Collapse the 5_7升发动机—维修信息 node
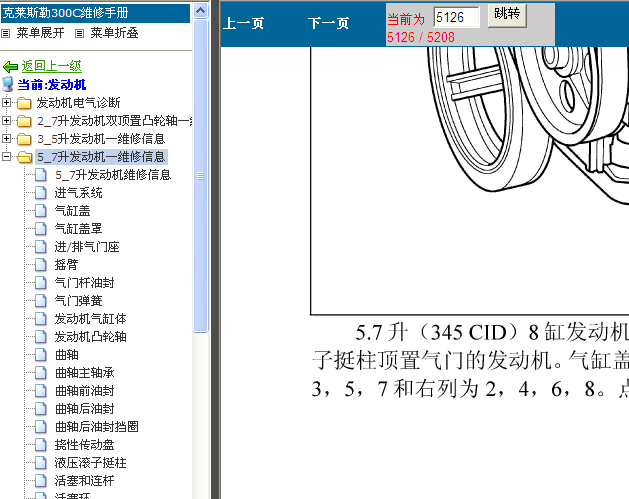The image size is (629, 499). point(6,156)
